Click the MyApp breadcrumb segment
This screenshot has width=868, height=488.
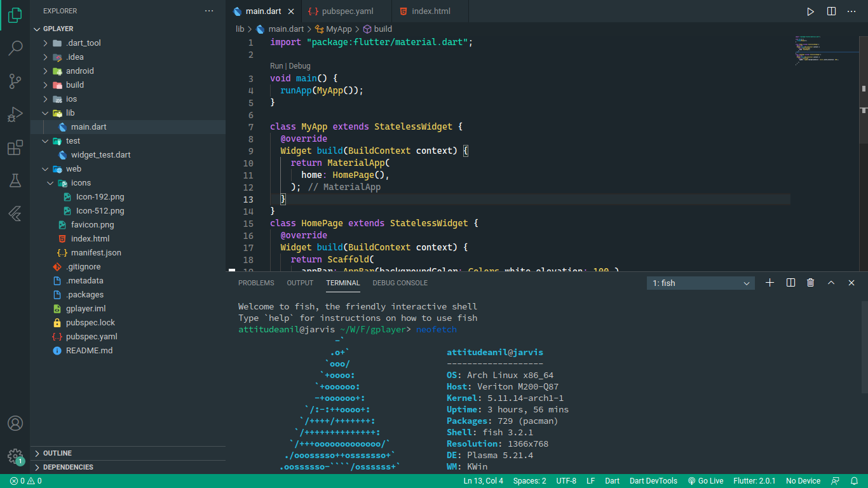[333, 29]
